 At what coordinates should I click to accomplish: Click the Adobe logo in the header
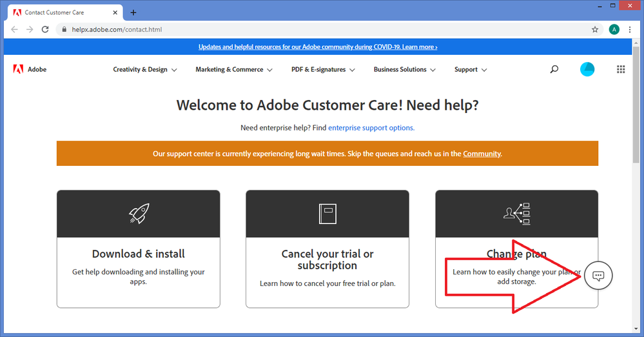pos(30,70)
